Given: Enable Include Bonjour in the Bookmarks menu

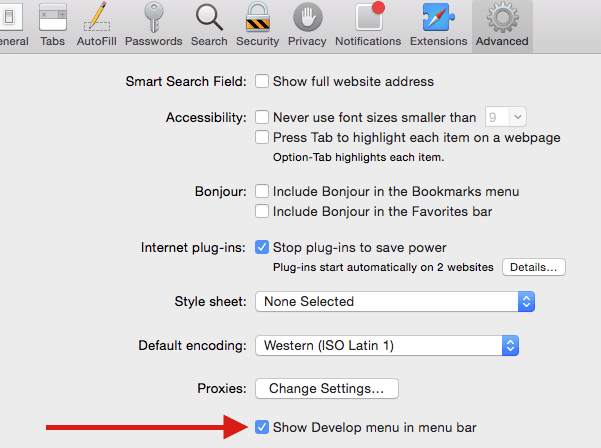Looking at the screenshot, I should 262,191.
